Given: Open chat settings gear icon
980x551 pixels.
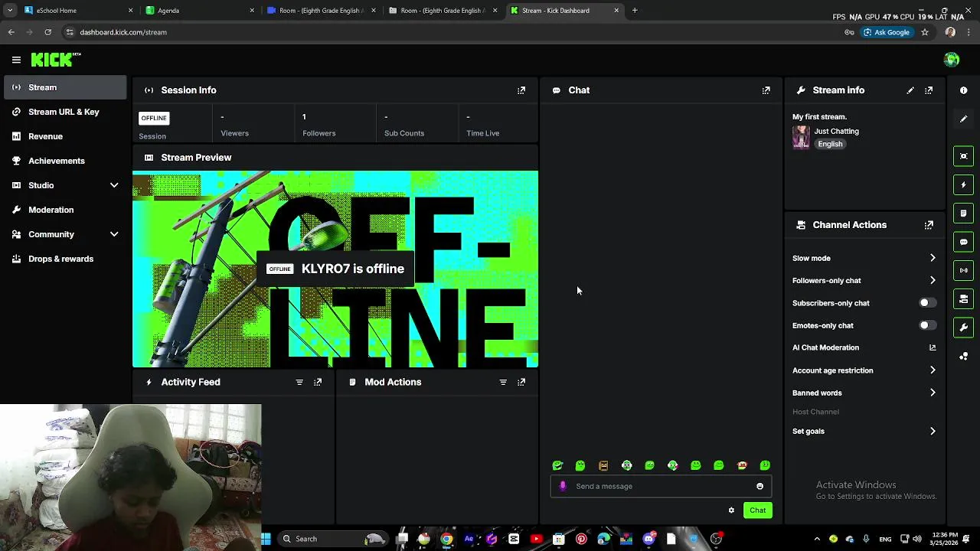Looking at the screenshot, I should (x=731, y=510).
